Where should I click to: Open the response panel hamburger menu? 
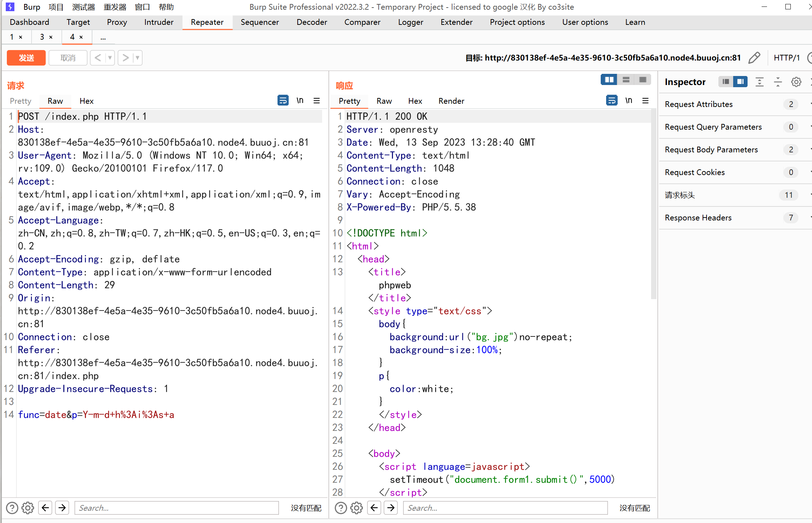pyautogui.click(x=646, y=100)
